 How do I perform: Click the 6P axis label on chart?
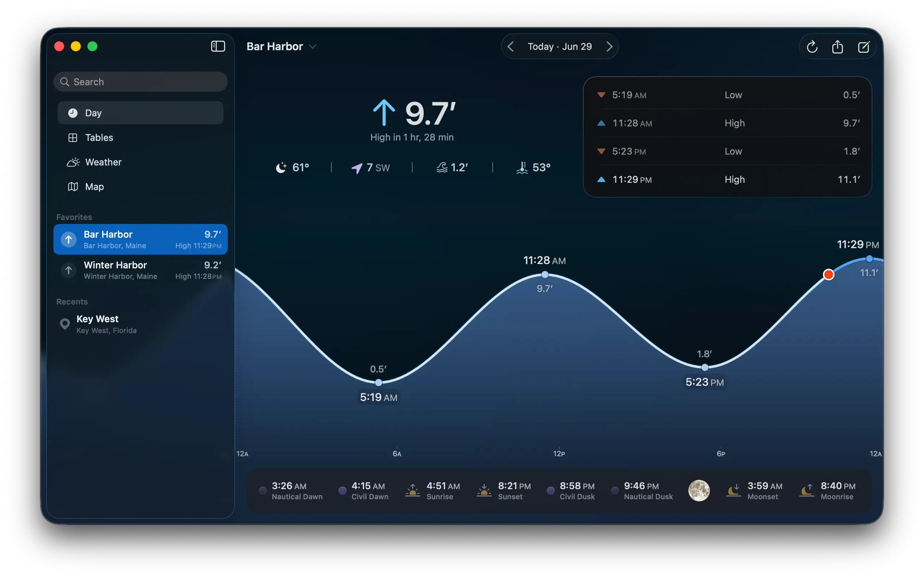tap(721, 454)
